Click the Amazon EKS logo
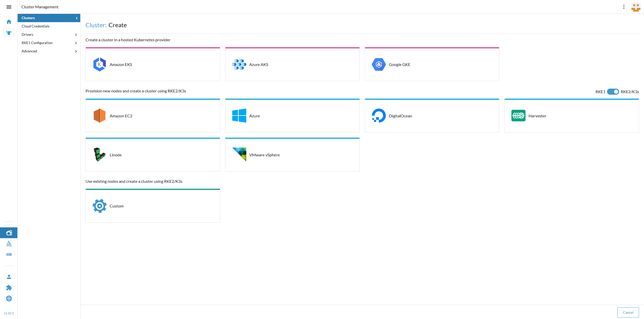The height and width of the screenshot is (319, 644). [100, 64]
